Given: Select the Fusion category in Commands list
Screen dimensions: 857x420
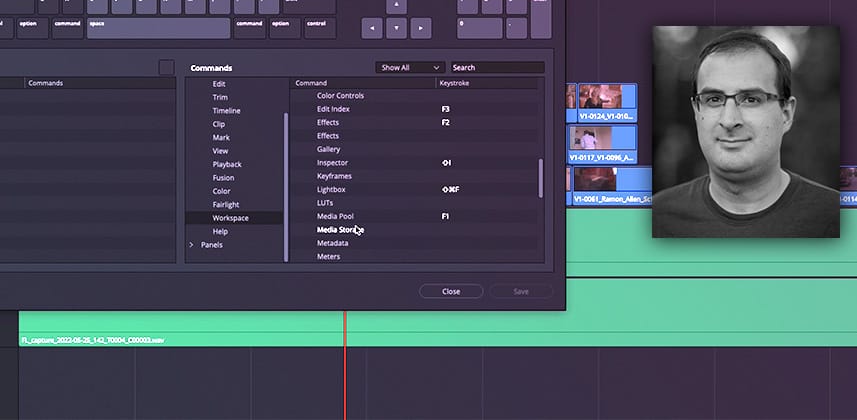Looking at the screenshot, I should point(224,178).
